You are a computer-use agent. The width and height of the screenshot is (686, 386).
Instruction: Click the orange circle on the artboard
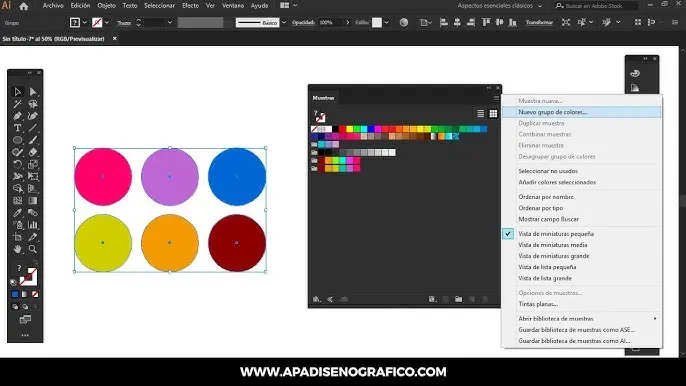tap(170, 243)
